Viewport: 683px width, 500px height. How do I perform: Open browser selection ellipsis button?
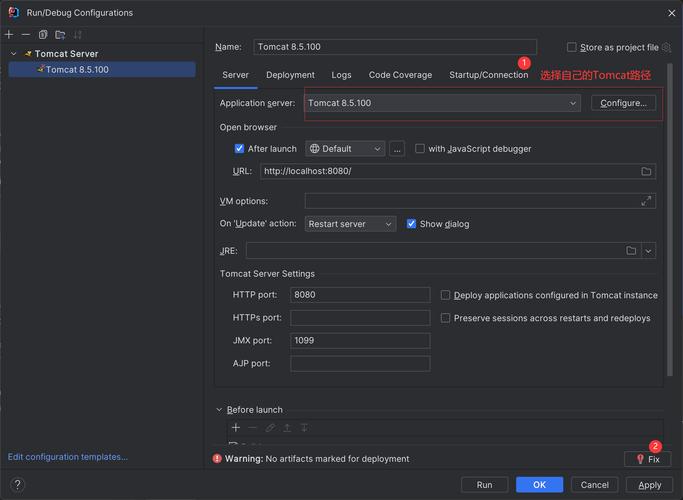point(397,149)
